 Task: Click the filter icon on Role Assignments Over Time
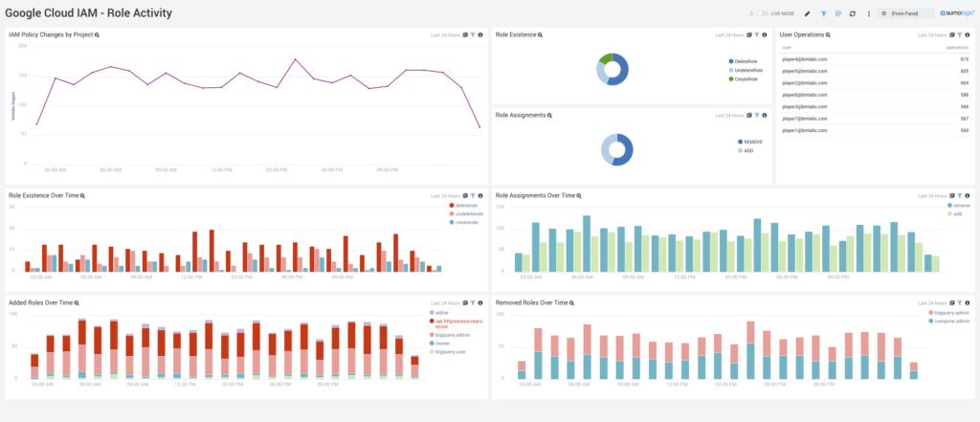959,195
